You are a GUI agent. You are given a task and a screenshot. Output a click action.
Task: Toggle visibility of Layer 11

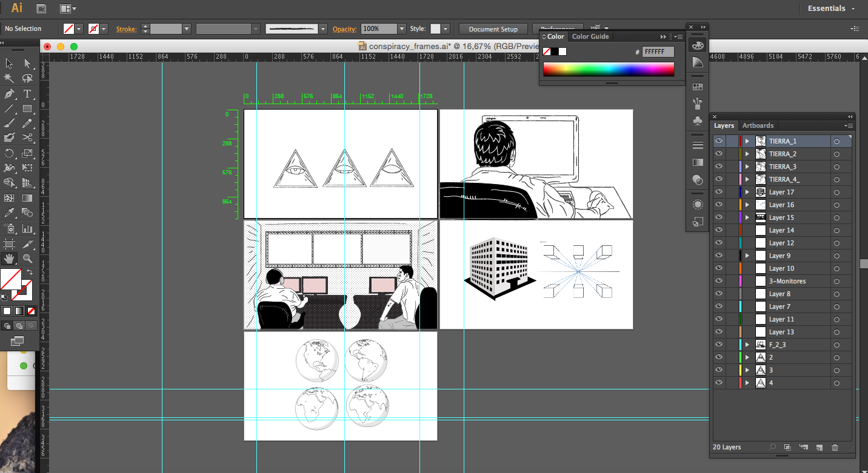(x=719, y=319)
